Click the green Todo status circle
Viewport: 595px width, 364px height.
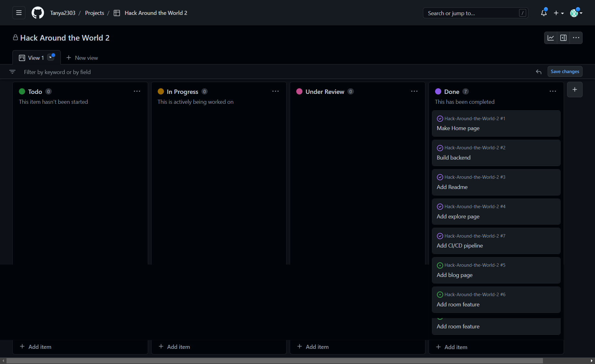22,91
